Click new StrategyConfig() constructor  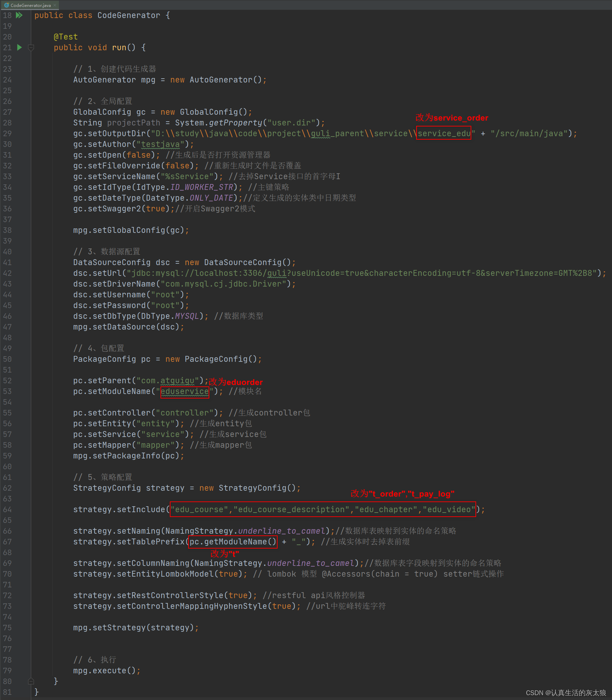[247, 488]
